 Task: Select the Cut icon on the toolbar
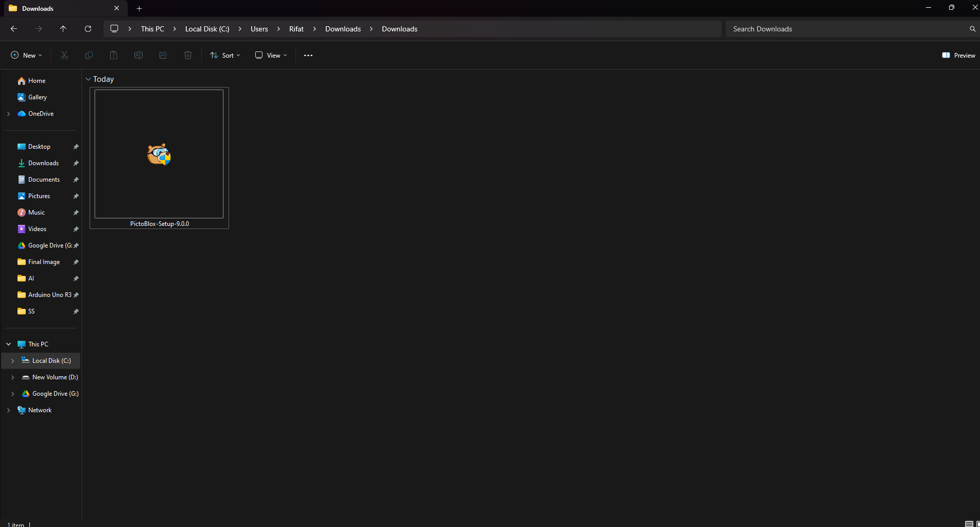(x=64, y=55)
